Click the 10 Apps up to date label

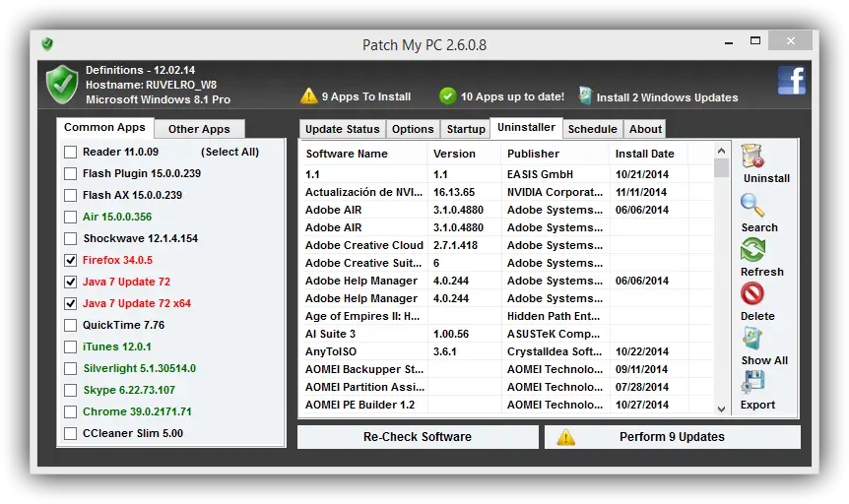(512, 96)
